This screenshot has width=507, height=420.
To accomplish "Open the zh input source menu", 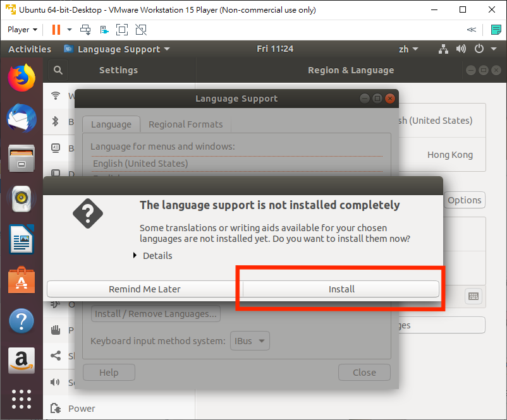I will pos(408,49).
